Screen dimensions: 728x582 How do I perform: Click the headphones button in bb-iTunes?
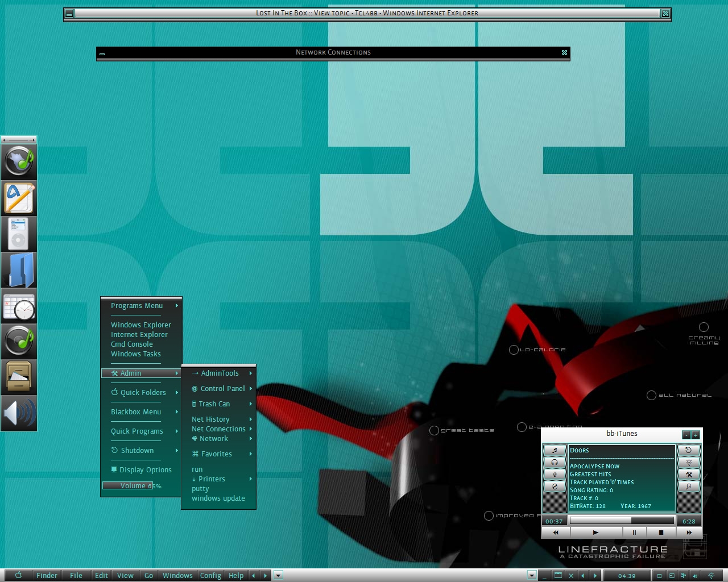(x=555, y=462)
